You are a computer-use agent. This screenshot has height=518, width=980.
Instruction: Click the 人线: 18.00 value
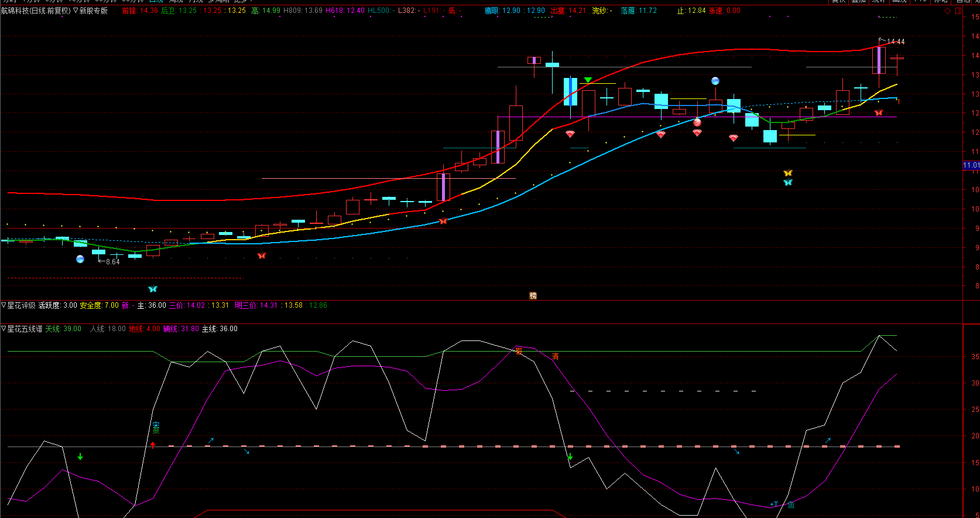(108, 329)
